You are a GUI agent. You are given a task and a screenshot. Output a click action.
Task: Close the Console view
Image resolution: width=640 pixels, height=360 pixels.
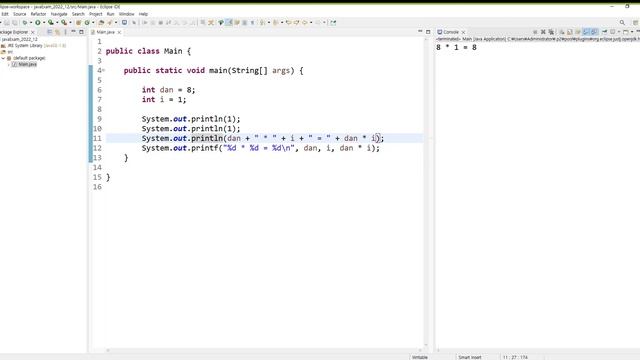(x=463, y=32)
